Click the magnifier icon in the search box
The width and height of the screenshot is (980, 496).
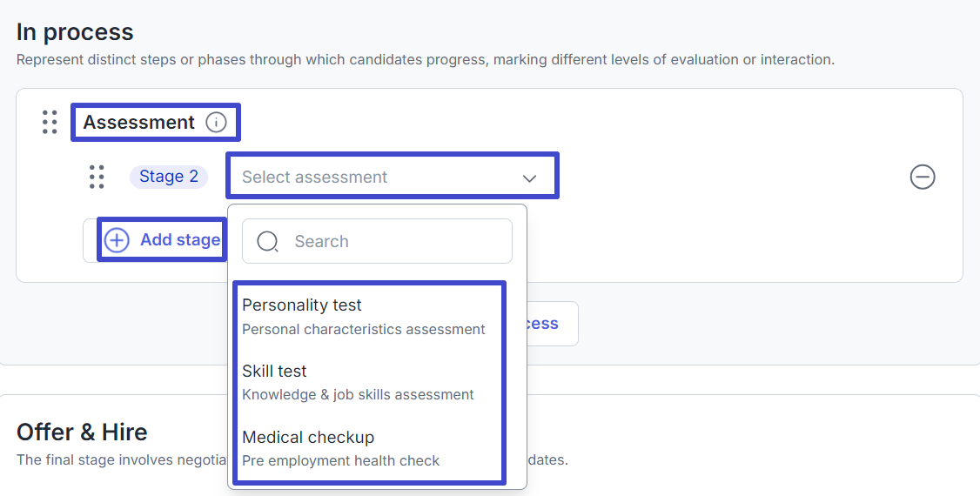(x=267, y=241)
